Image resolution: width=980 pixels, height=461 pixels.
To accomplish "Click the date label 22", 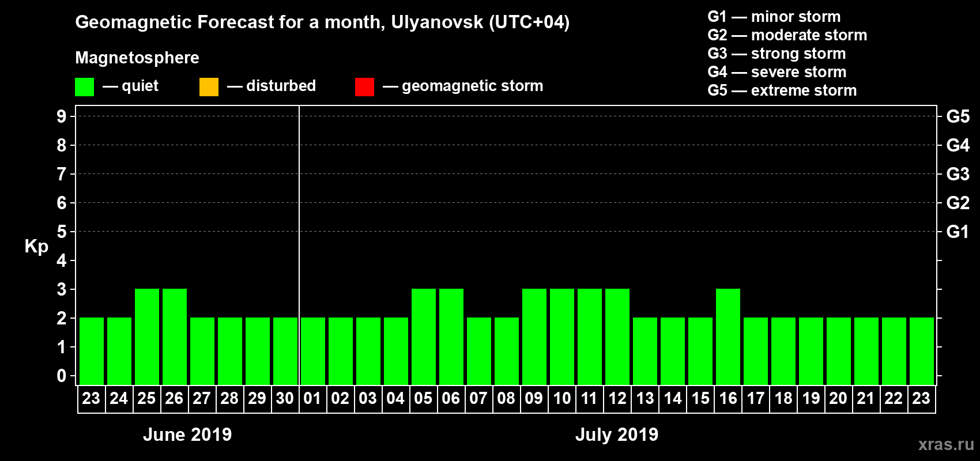I will coord(894,398).
